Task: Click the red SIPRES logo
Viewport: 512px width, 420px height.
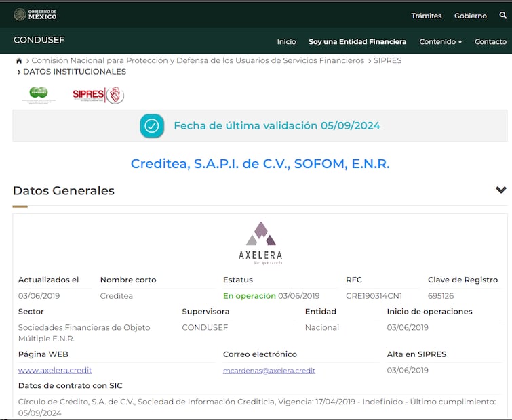Action: (x=98, y=96)
